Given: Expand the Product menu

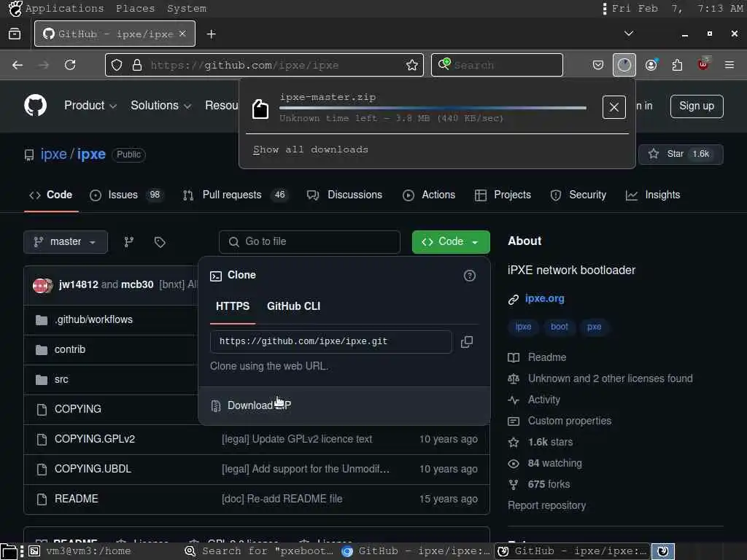Looking at the screenshot, I should (90, 105).
